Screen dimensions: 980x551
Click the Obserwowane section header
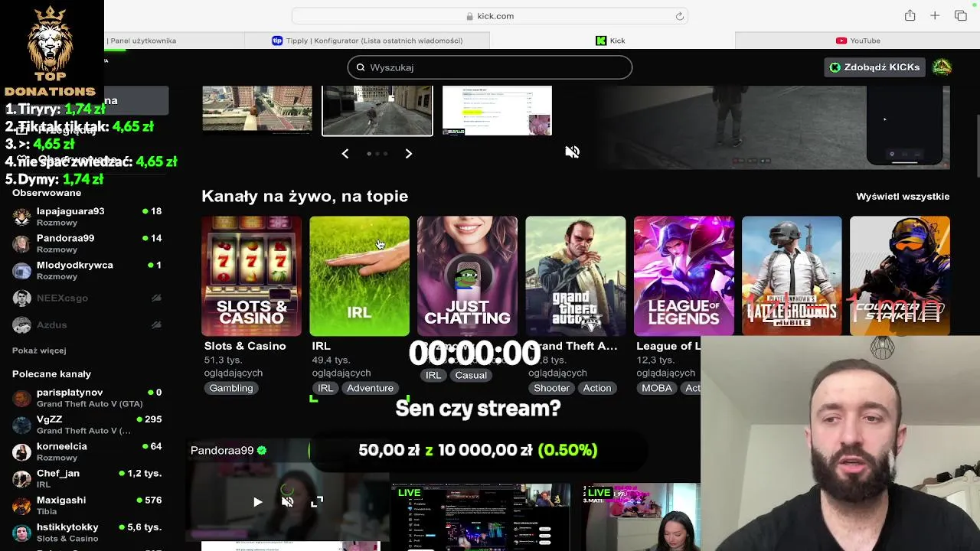point(47,193)
